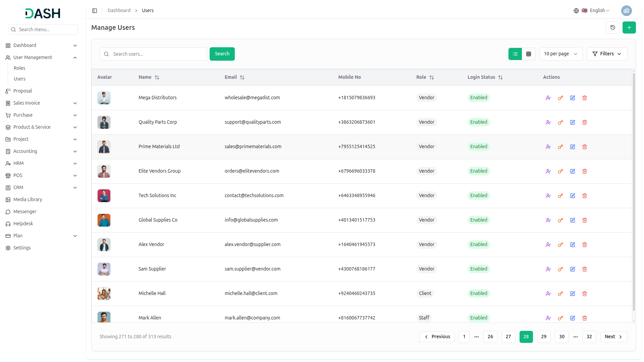This screenshot has height=362, width=644.
Task: Collapse the User Management menu
Action: pos(42,58)
